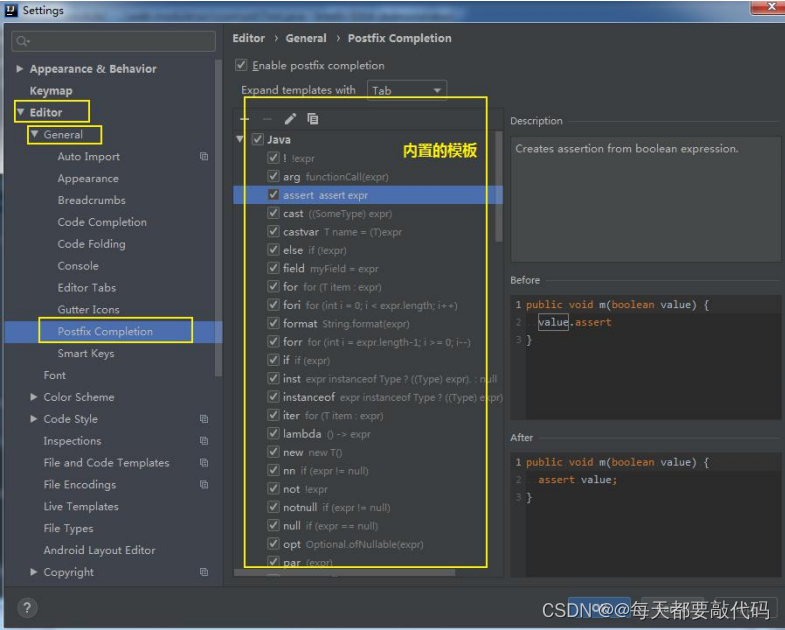This screenshot has width=785, height=630.
Task: Select the 'format String.format(expr)' row
Action: point(368,324)
